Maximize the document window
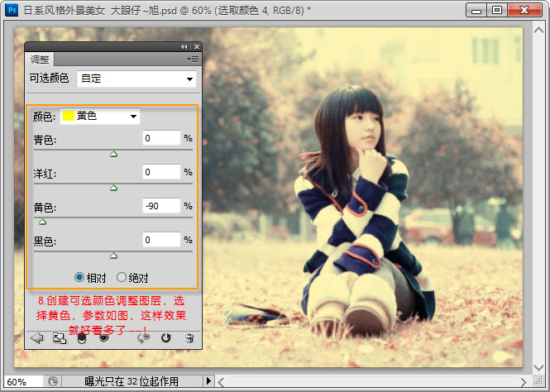Image resolution: width=550 pixels, height=392 pixels. coord(497,10)
